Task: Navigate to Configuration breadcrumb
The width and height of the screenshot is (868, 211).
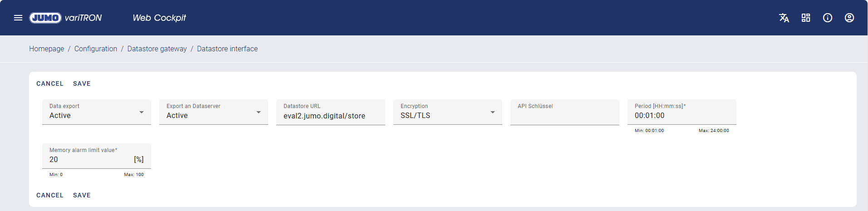Action: pos(96,49)
